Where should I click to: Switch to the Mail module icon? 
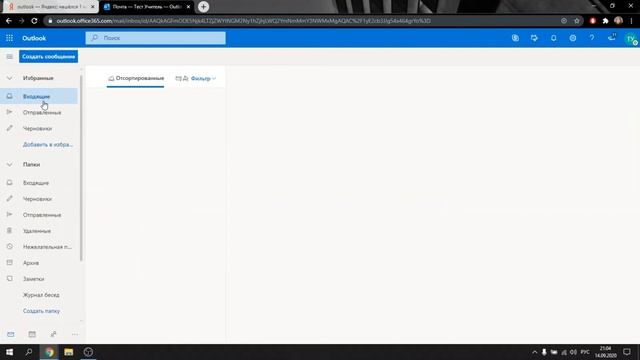point(11,334)
